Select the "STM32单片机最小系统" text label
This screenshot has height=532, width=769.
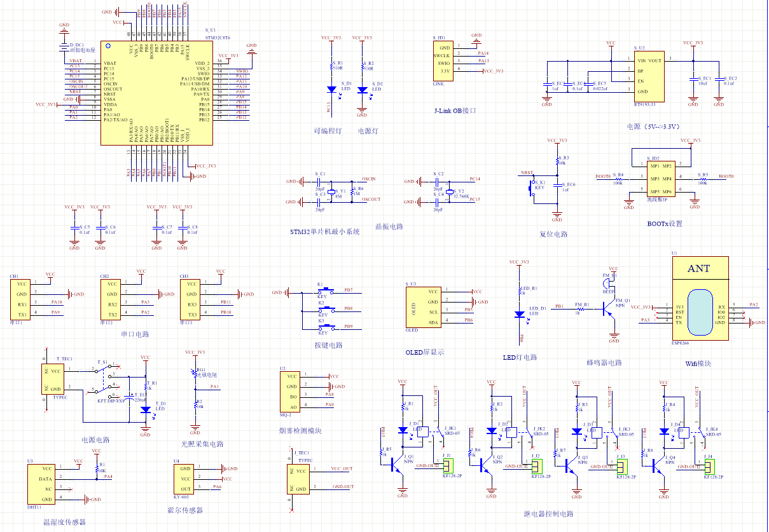click(x=324, y=232)
